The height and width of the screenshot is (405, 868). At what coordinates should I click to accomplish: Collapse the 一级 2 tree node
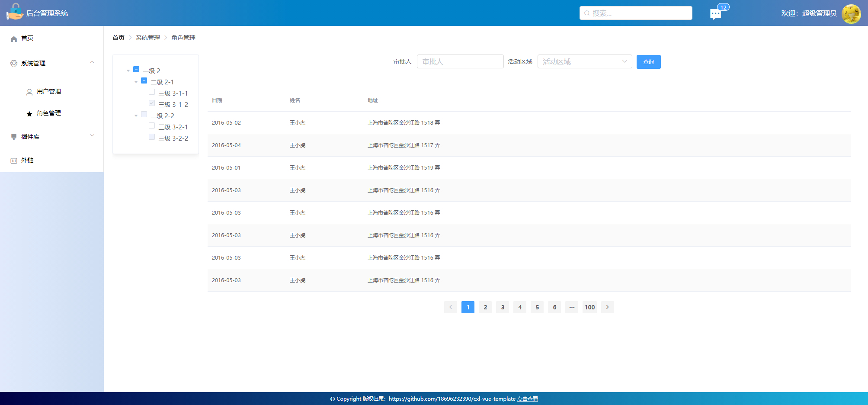(128, 71)
